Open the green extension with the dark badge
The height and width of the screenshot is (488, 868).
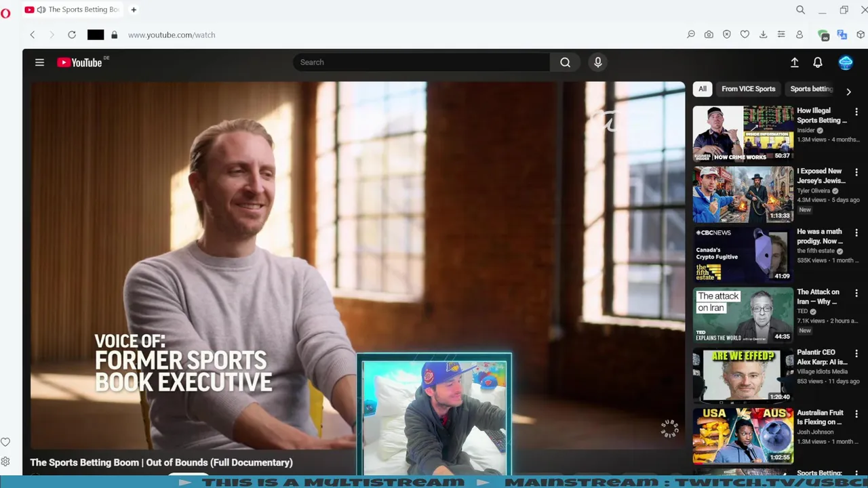point(823,35)
